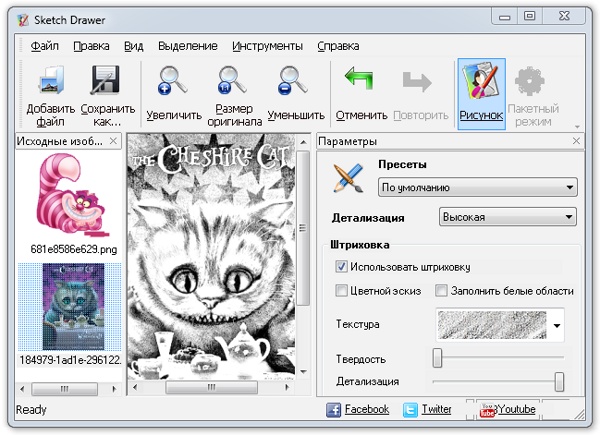The image size is (600, 435).
Task: Open Пакетный режим gear icon
Action: tap(530, 82)
